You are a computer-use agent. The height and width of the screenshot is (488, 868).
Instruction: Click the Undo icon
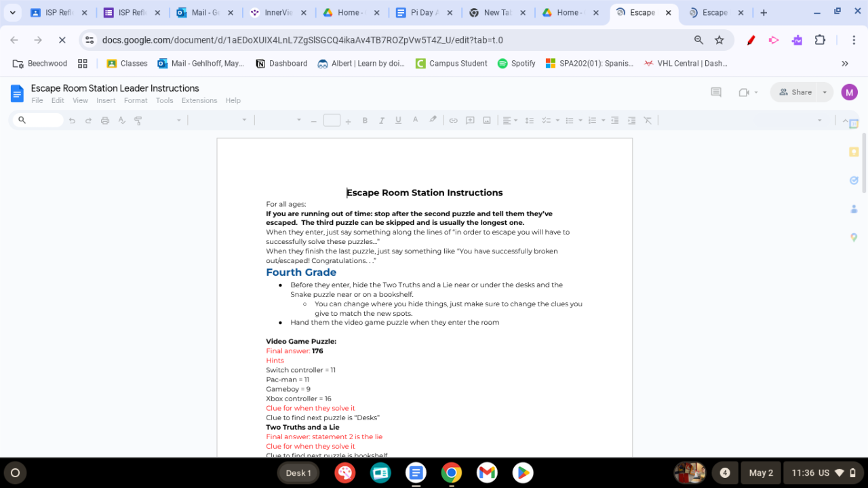72,121
